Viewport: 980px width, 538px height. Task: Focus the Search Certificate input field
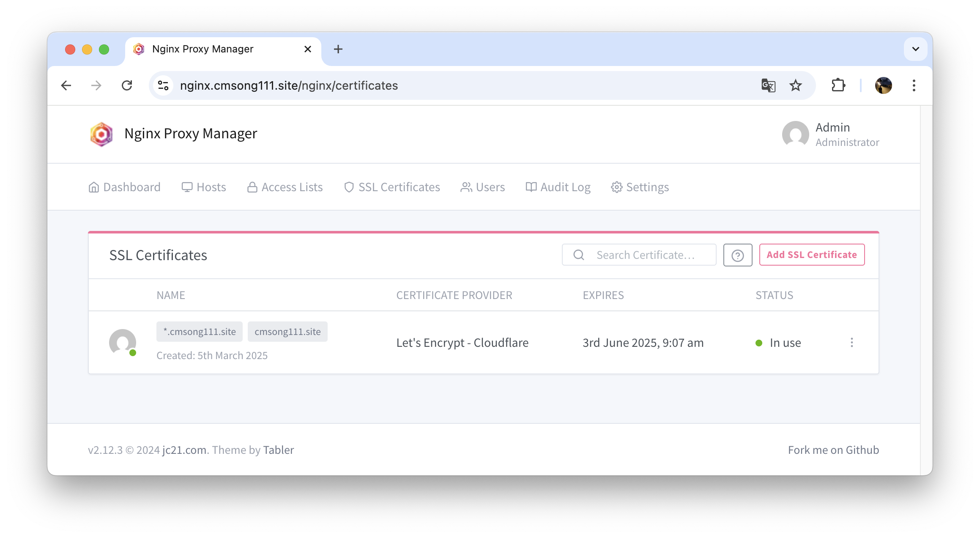tap(645, 255)
